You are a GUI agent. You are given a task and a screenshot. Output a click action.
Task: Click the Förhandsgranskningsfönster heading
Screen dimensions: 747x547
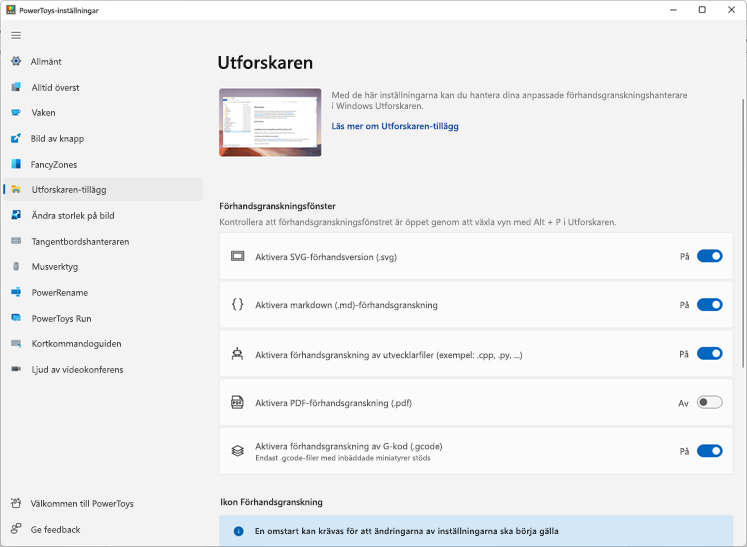tap(277, 206)
